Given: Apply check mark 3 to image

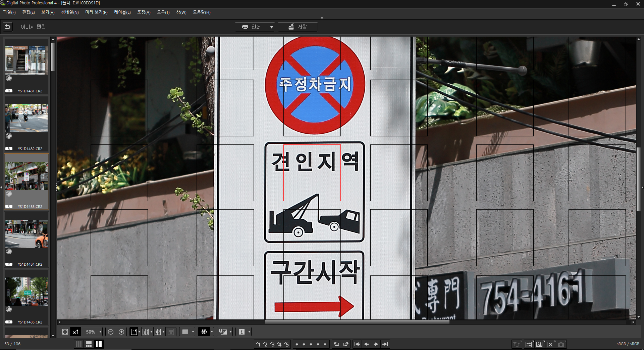Looking at the screenshot, I should click(272, 344).
